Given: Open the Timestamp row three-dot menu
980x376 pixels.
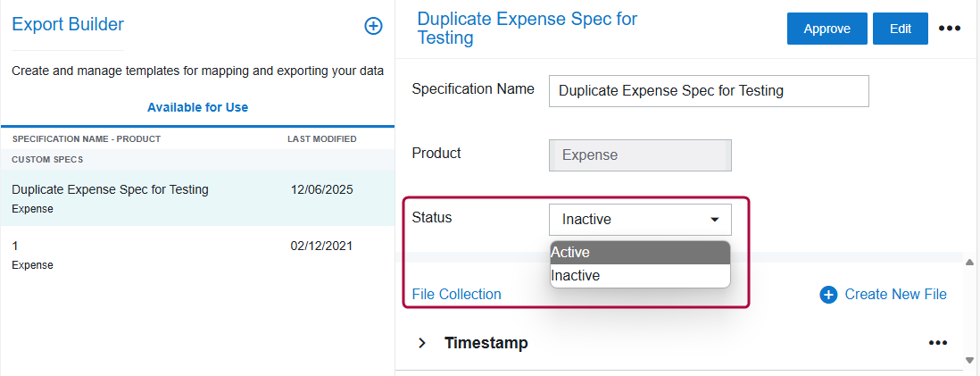Looking at the screenshot, I should tap(937, 343).
